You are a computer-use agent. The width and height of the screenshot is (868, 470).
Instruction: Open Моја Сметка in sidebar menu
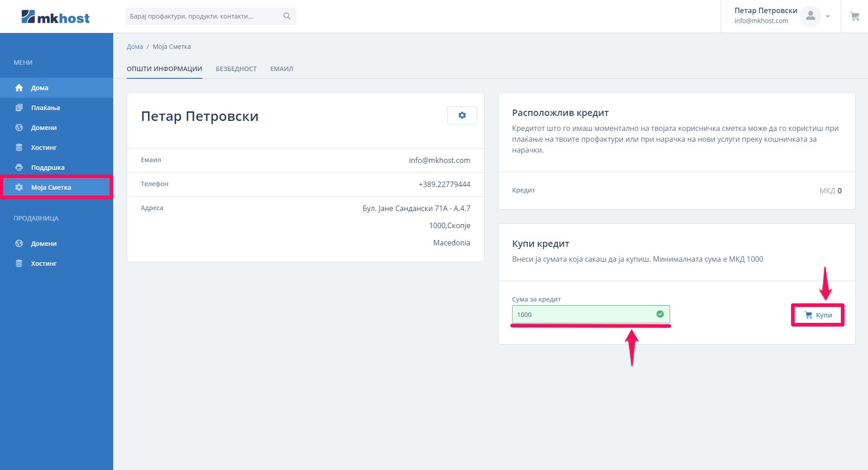[x=51, y=187]
